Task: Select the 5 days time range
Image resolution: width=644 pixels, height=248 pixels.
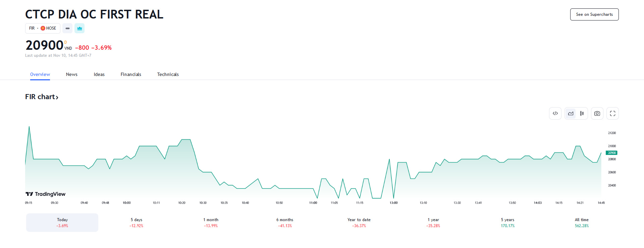Action: [x=137, y=222]
